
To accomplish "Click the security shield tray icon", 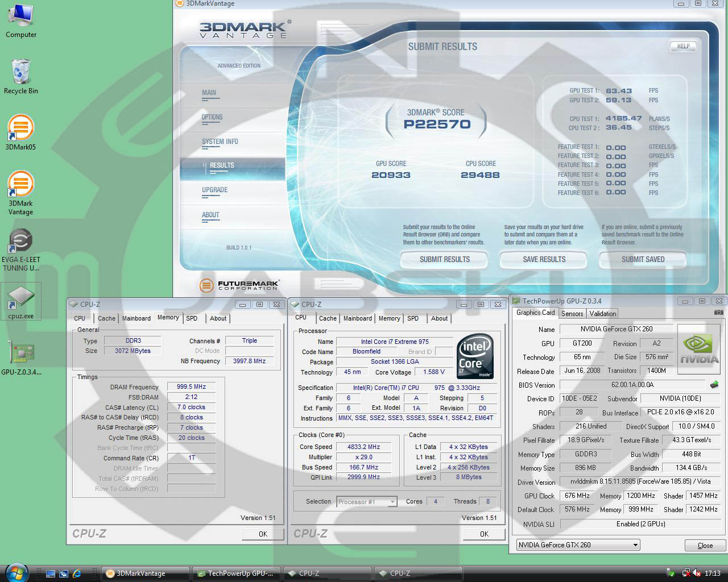I will (x=671, y=573).
